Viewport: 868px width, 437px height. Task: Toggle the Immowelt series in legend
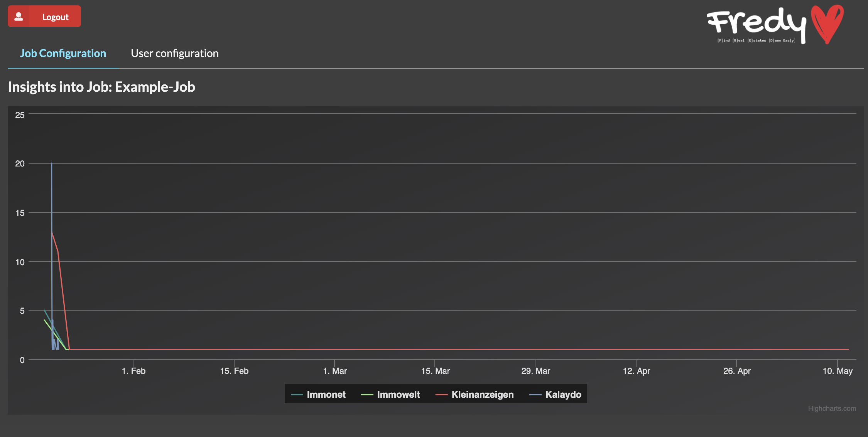390,394
